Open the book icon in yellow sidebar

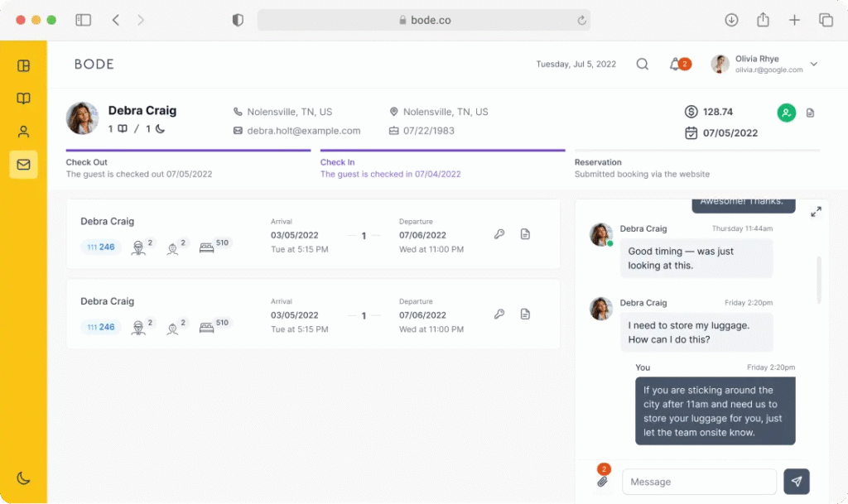click(x=23, y=98)
